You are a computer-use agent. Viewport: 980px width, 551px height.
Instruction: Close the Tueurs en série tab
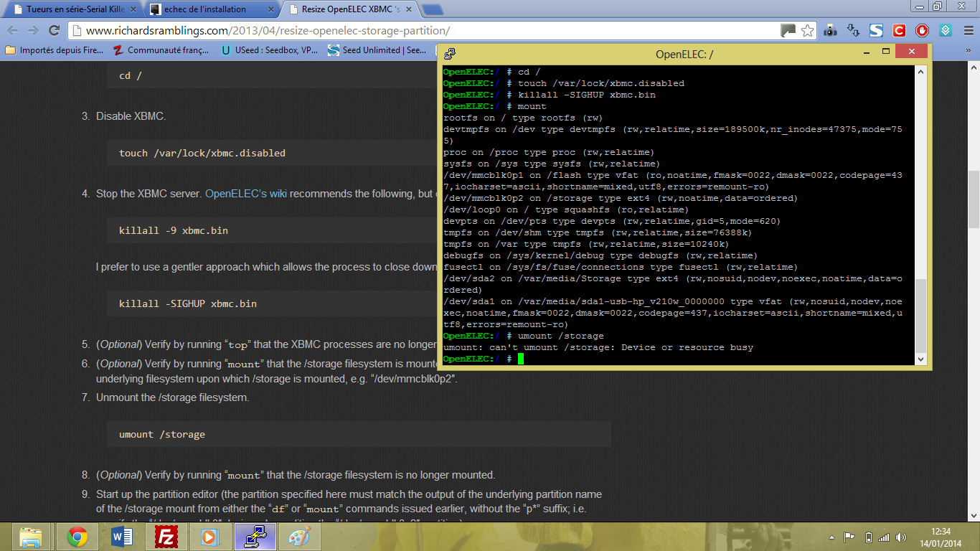click(133, 10)
